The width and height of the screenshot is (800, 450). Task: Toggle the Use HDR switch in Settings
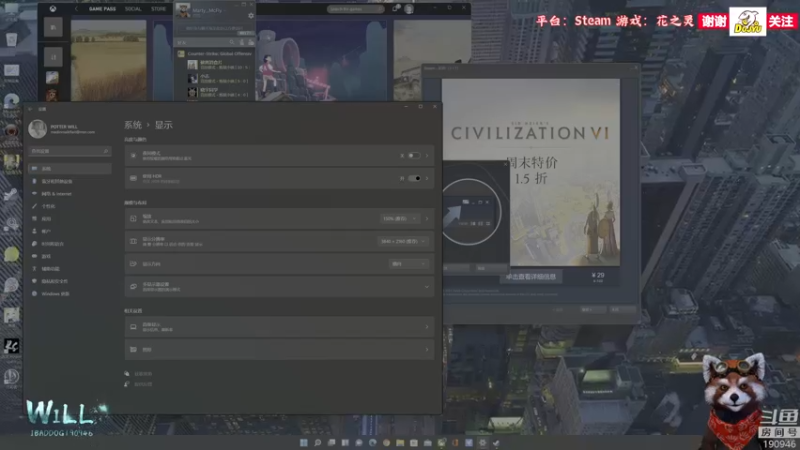click(414, 179)
